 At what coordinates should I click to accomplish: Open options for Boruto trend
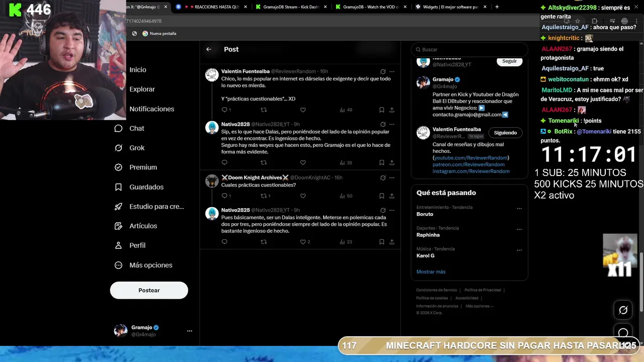519,208
